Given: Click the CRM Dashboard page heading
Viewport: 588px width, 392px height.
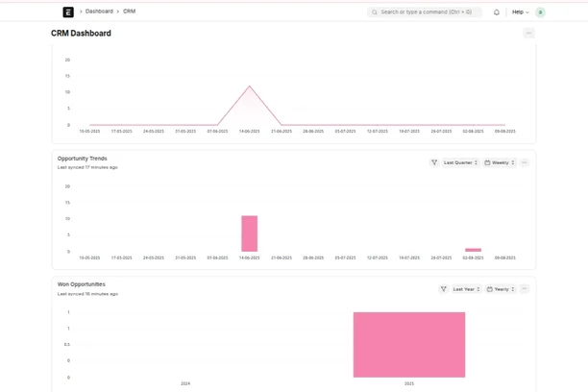Looking at the screenshot, I should (81, 33).
